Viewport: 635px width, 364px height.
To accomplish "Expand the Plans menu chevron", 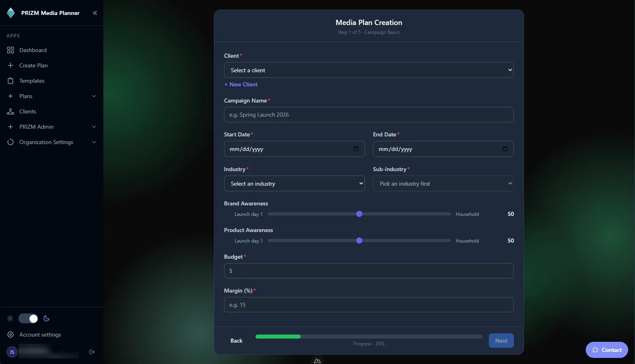I will click(x=94, y=96).
